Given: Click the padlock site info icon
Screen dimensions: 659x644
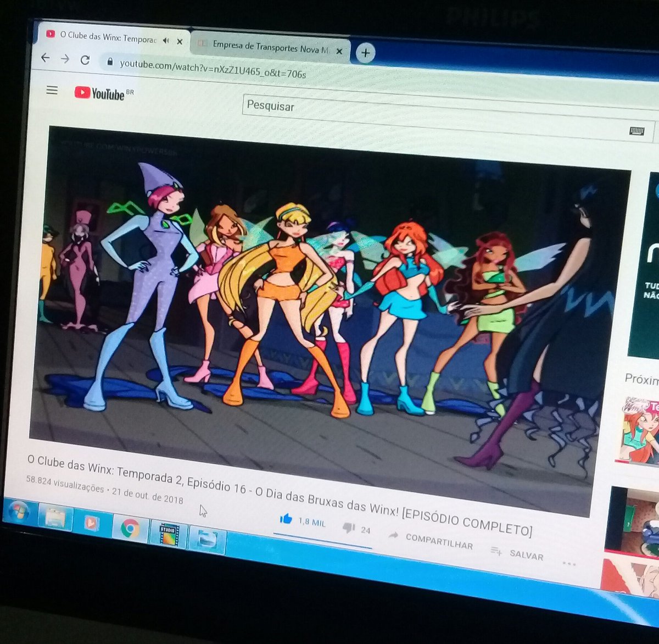Looking at the screenshot, I should tap(110, 62).
